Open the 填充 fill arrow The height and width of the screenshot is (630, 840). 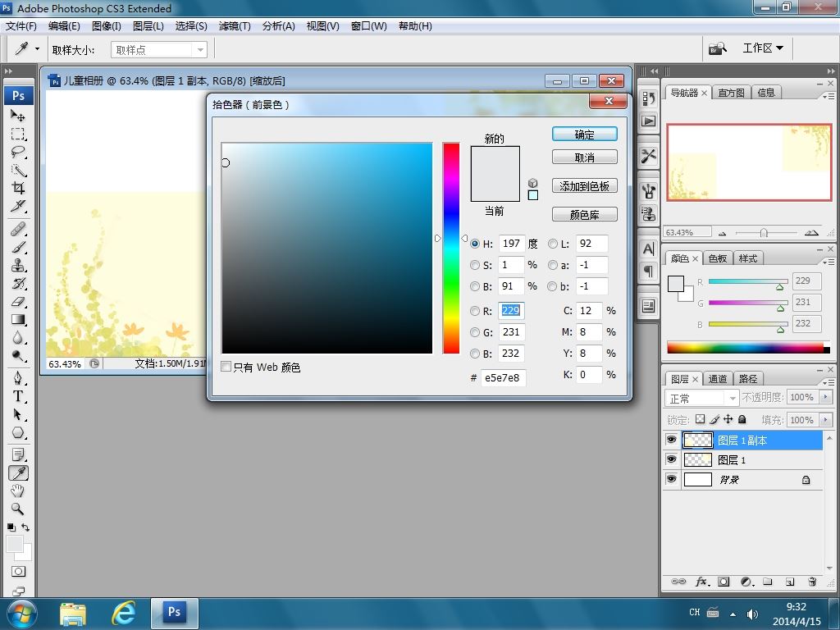[x=825, y=419]
